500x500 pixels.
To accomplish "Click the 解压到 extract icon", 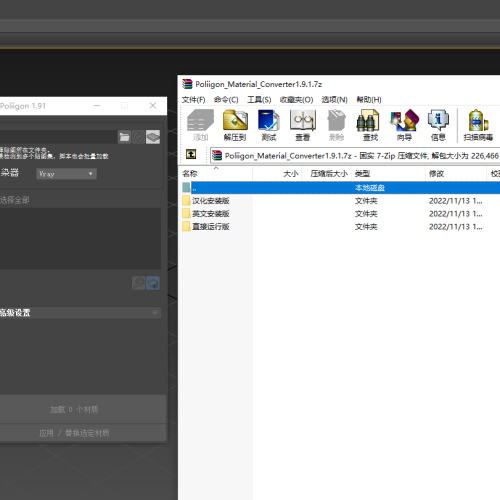I will tap(235, 125).
